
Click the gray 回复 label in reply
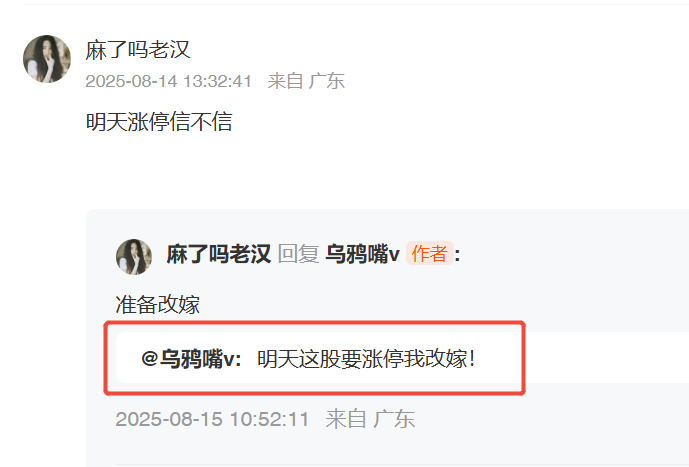pos(299,254)
